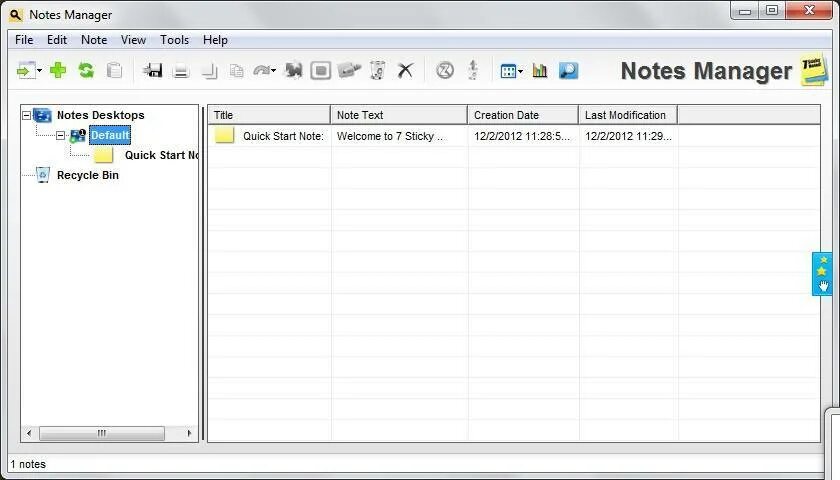Viewport: 840px width, 480px height.
Task: Sort by the Last Modification column header
Action: pos(628,115)
